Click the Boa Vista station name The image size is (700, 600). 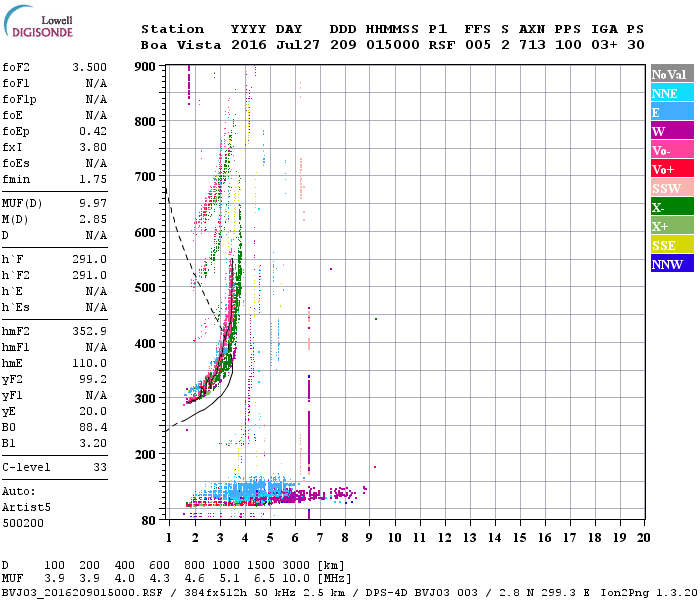click(x=181, y=45)
